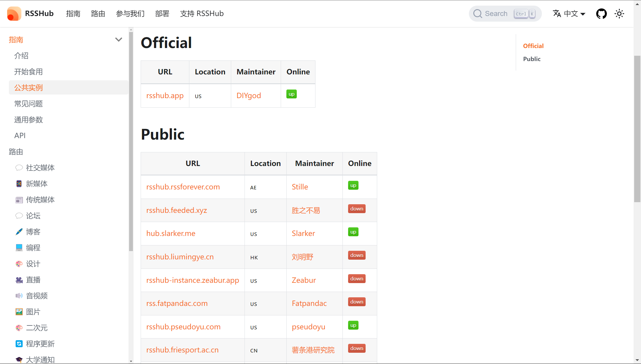Click the up badge for hub.slarker.me

pos(353,232)
